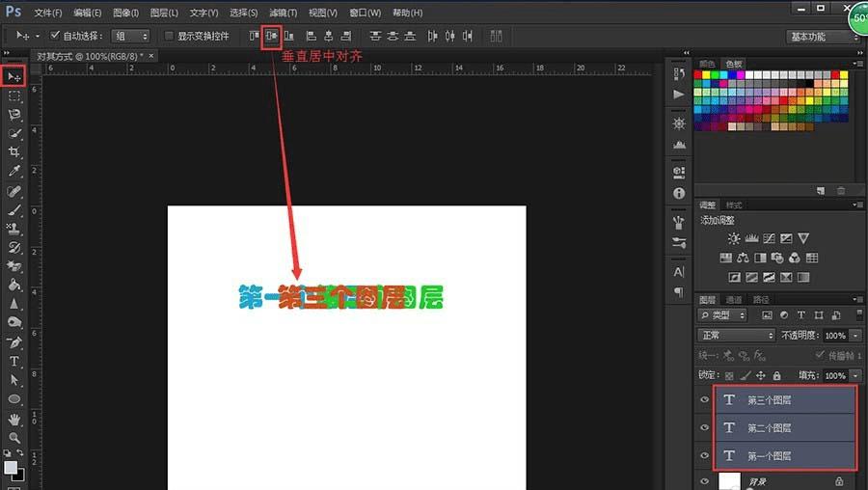Select the Zoom tool
The height and width of the screenshot is (490, 868).
(x=14, y=437)
